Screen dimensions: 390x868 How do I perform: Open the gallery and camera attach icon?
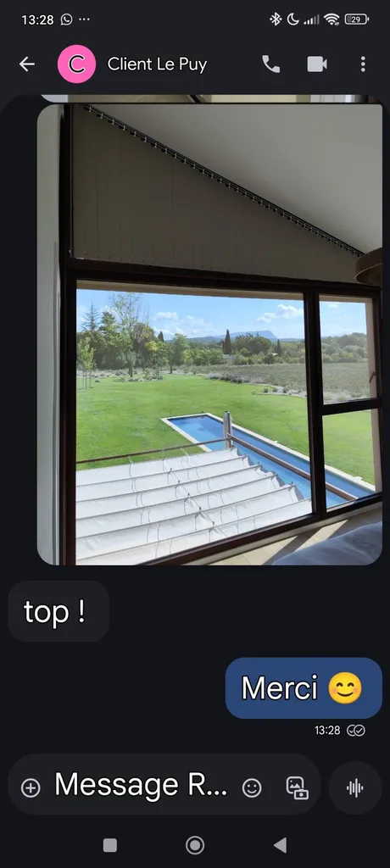[x=297, y=787]
